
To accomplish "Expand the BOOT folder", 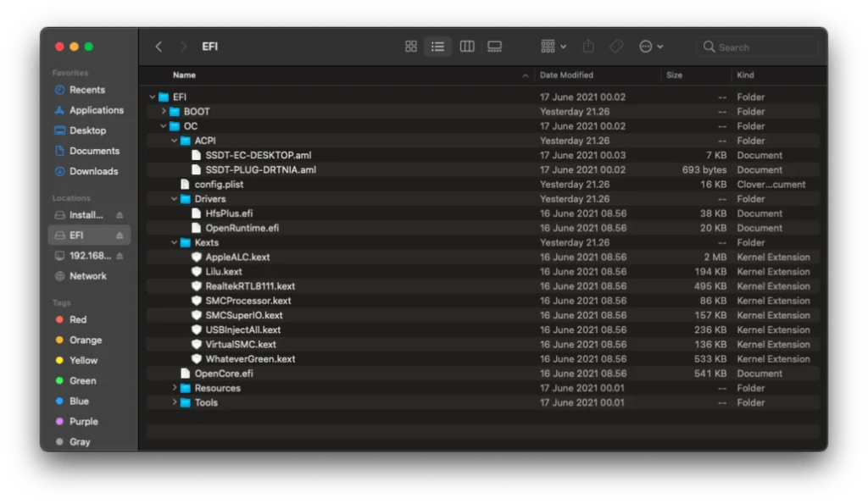I will coord(164,111).
